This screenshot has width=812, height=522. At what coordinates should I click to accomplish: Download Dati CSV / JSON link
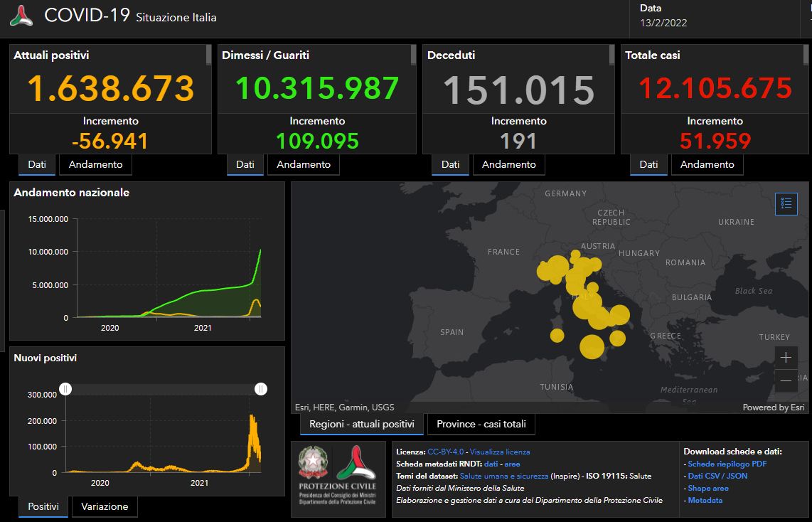pos(717,476)
